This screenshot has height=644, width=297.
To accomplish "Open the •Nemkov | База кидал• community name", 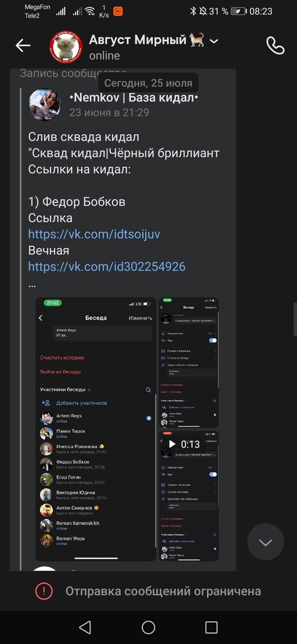I will pyautogui.click(x=134, y=97).
